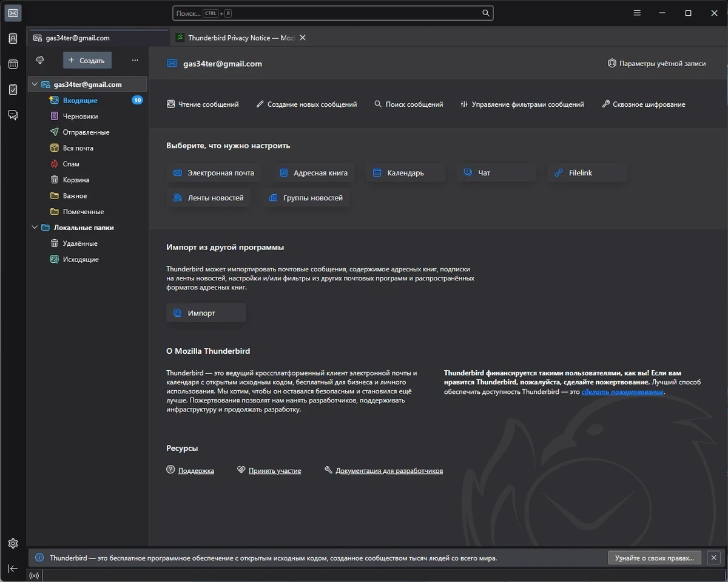Set up Адресная книга
The height and width of the screenshot is (582, 728).
[x=314, y=173]
